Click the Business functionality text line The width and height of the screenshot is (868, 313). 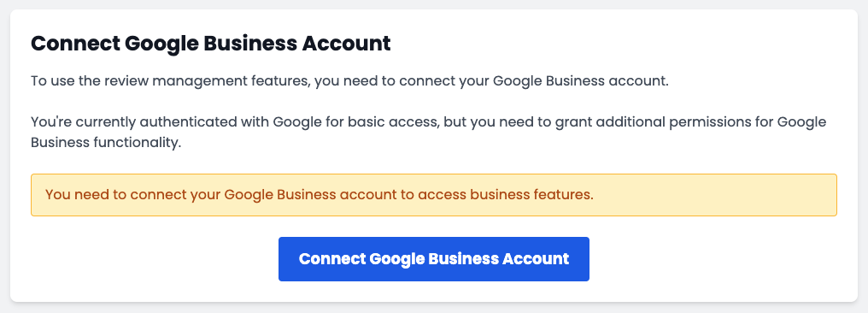[x=105, y=142]
